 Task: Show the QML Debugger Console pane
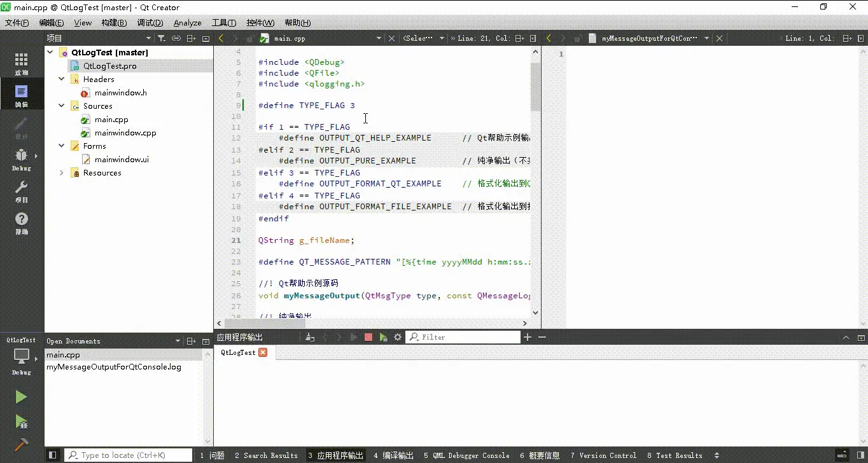click(x=466, y=455)
